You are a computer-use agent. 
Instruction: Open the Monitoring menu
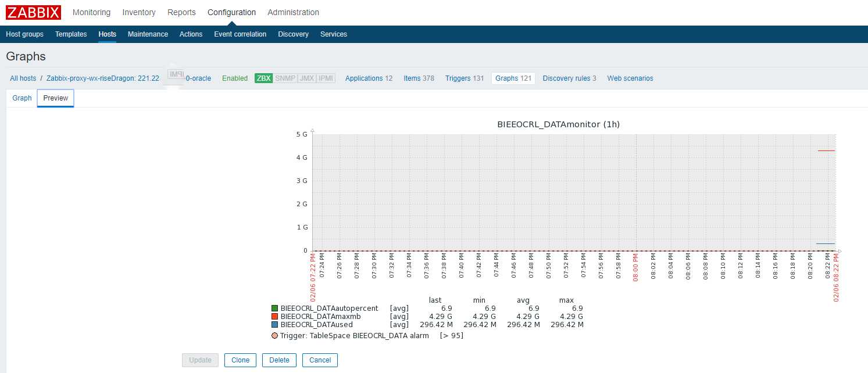pos(91,12)
